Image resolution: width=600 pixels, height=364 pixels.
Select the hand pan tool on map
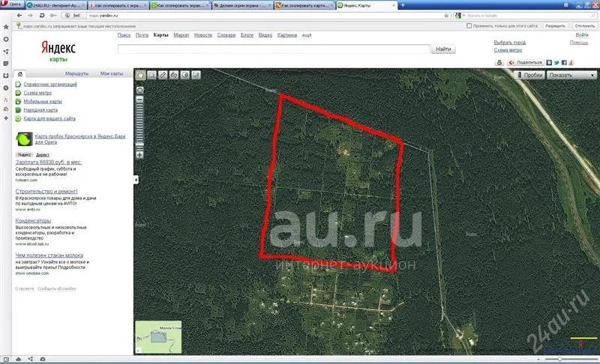pyautogui.click(x=141, y=75)
